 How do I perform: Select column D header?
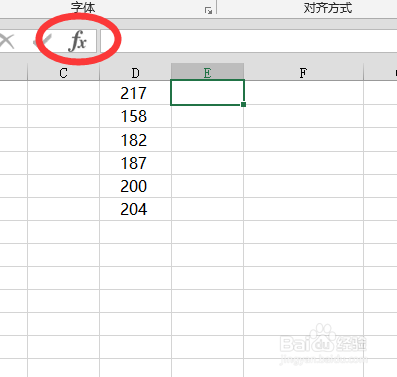pyautogui.click(x=135, y=73)
